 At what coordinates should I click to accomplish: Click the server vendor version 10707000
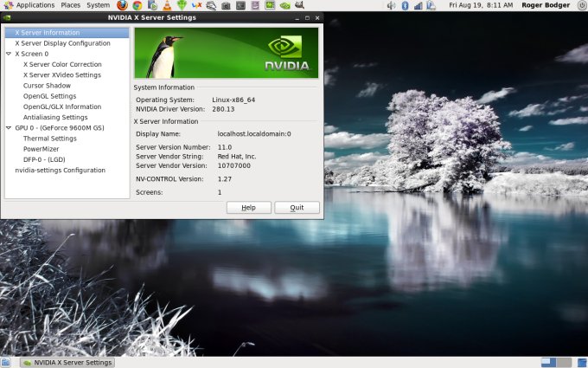point(234,165)
